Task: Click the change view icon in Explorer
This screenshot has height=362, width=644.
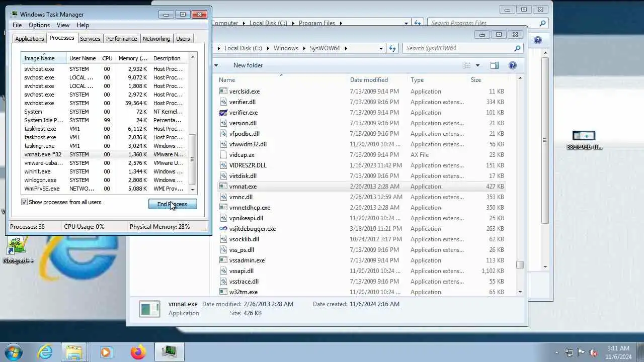Action: pyautogui.click(x=467, y=65)
